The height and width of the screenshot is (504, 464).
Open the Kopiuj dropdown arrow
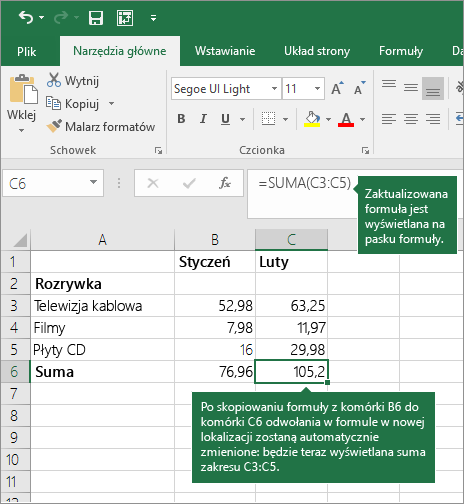click(x=112, y=104)
